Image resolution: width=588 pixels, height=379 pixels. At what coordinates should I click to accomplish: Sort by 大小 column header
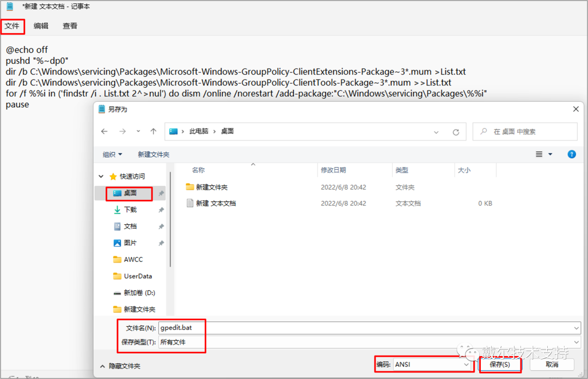coord(464,170)
